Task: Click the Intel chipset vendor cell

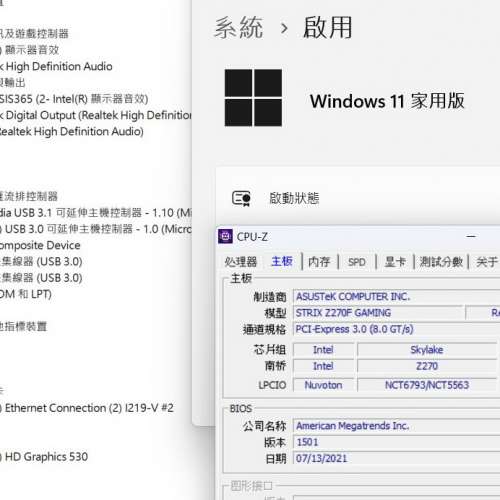Action: [323, 350]
